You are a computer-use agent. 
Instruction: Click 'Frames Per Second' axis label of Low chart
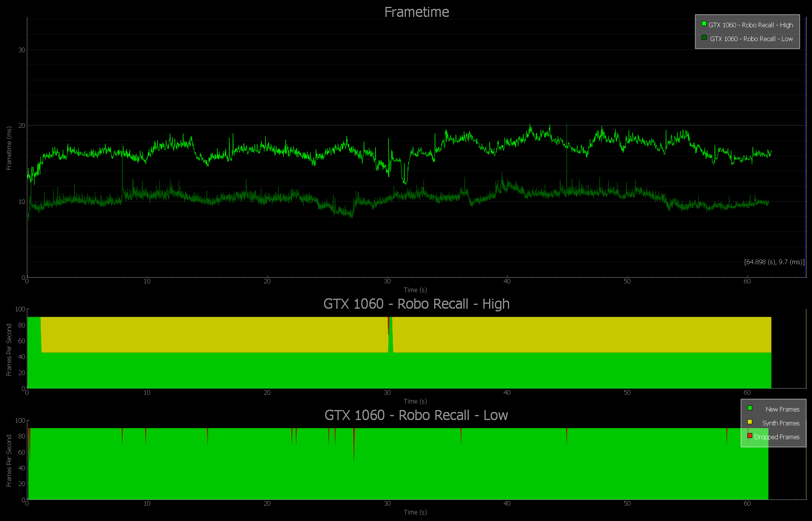[x=9, y=461]
